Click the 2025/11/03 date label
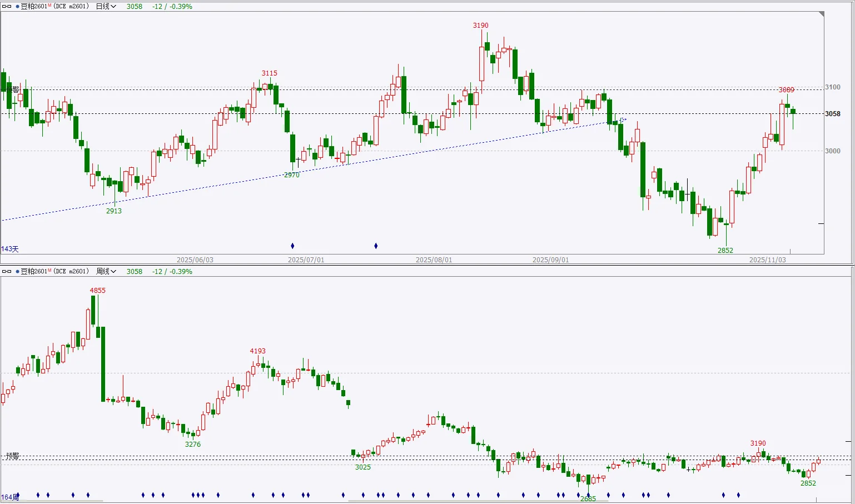855x504 pixels. 768,260
